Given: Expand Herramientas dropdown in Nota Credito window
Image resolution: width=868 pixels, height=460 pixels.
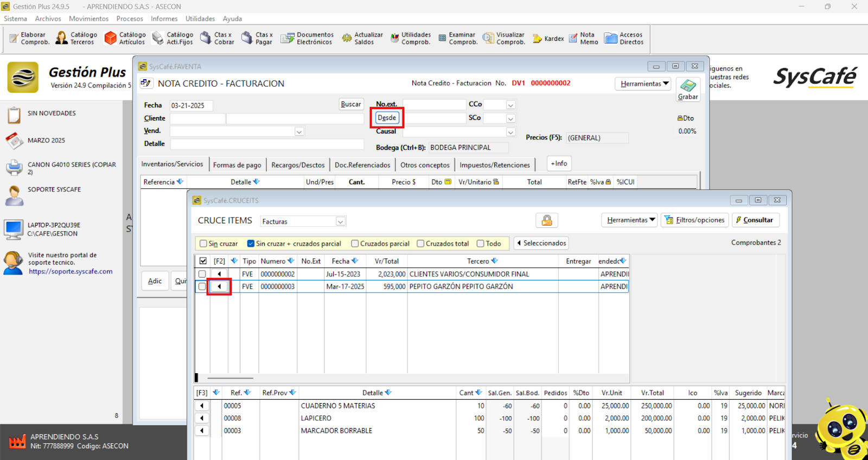Looking at the screenshot, I should click(x=644, y=84).
